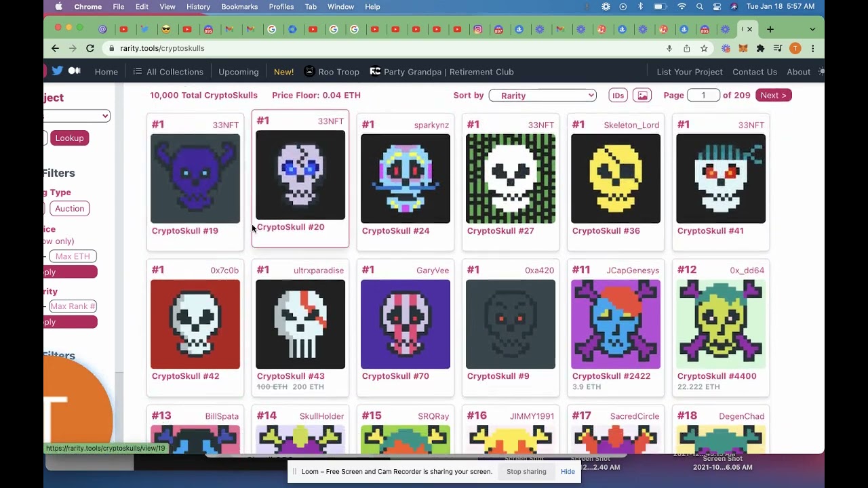
Task: Bookmark this page with the star icon
Action: tap(704, 48)
